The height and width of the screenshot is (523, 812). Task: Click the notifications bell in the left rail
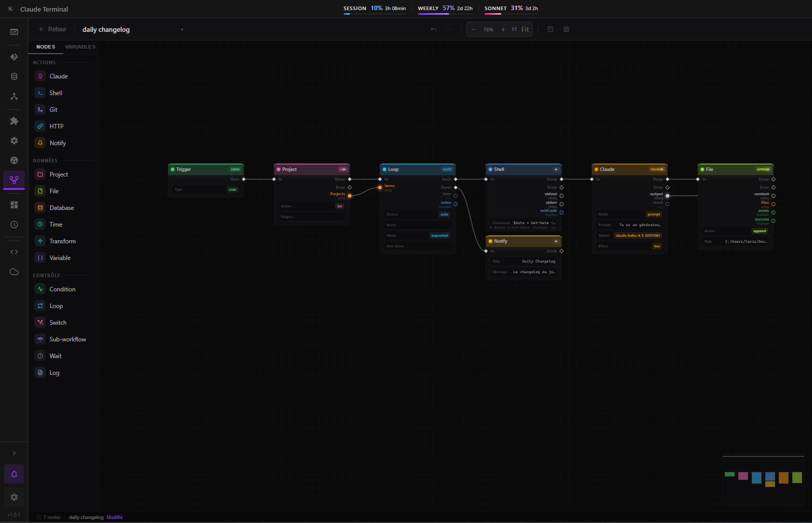tap(14, 474)
